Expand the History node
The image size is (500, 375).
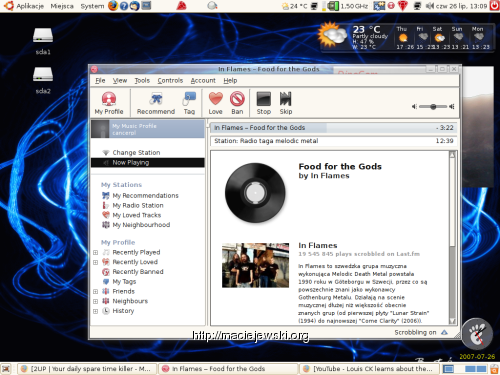95,311
